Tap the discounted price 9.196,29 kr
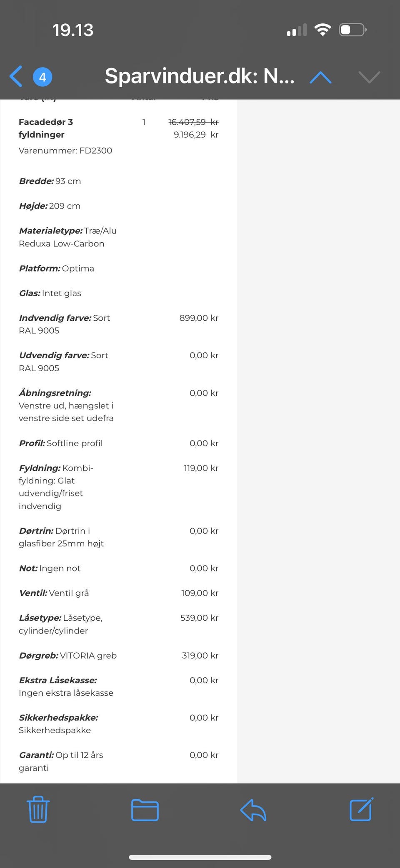 [196, 135]
